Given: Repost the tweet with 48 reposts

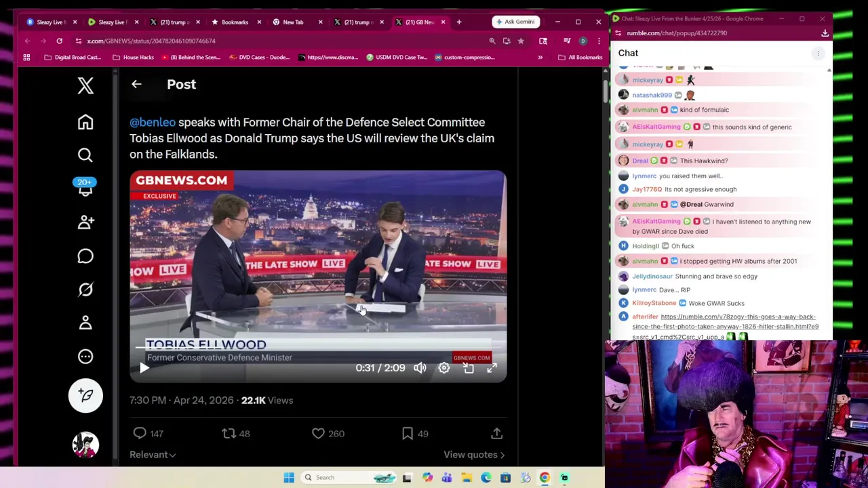Looking at the screenshot, I should [x=235, y=434].
